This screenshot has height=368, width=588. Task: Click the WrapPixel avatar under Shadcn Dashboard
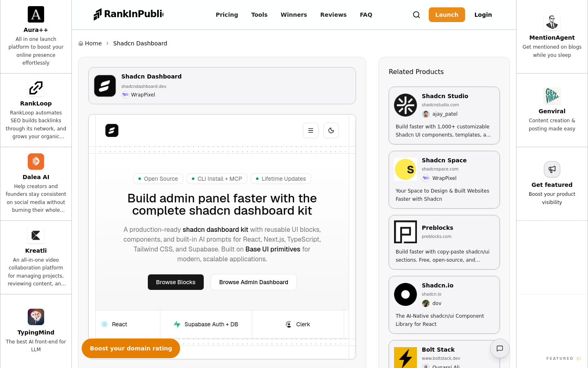(125, 95)
